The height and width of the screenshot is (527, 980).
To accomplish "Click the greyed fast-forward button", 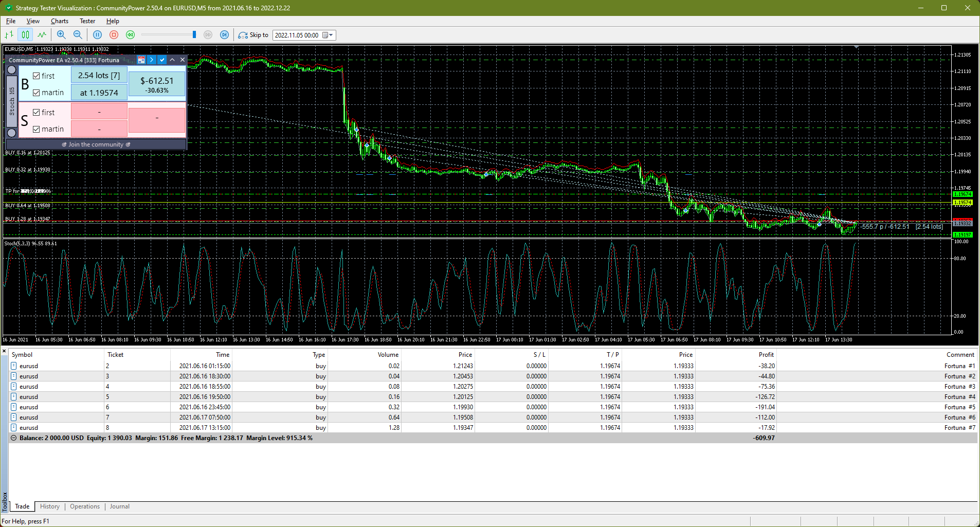I will coord(208,35).
